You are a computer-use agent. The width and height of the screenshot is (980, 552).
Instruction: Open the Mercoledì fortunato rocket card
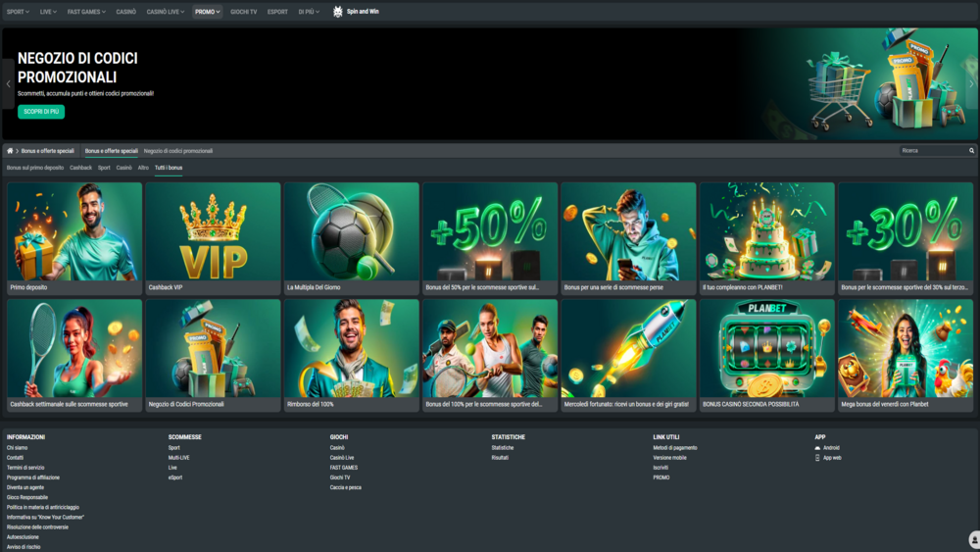tap(628, 355)
